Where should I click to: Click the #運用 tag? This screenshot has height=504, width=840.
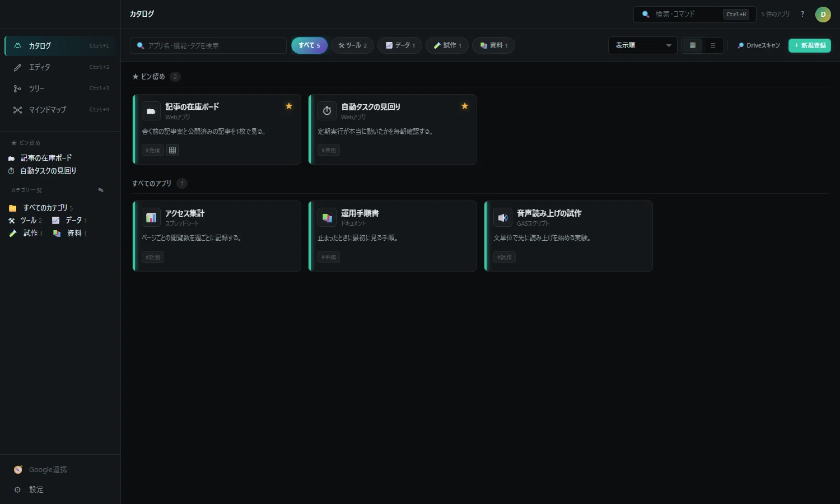[x=329, y=150]
